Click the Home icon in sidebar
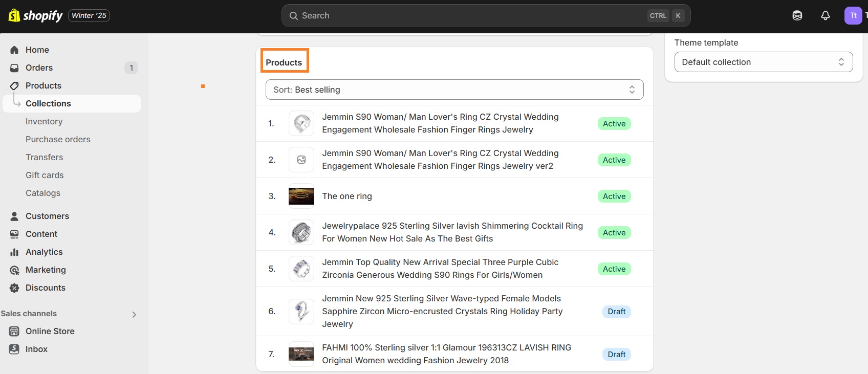The image size is (868, 374). (14, 50)
